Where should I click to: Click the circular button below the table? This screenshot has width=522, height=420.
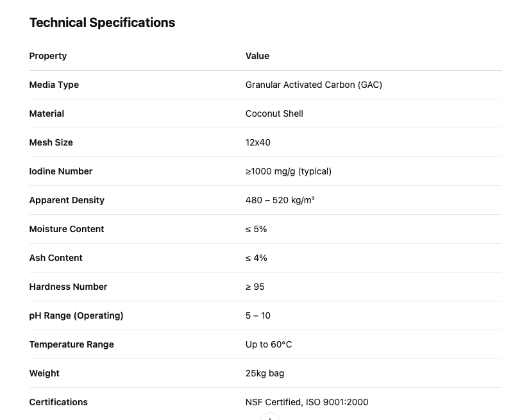coord(270,417)
